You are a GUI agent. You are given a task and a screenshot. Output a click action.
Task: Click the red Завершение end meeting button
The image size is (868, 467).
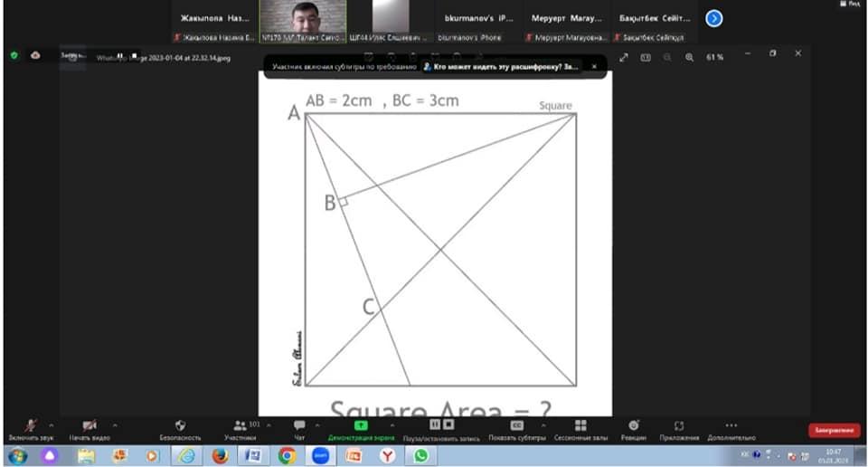pyautogui.click(x=833, y=431)
